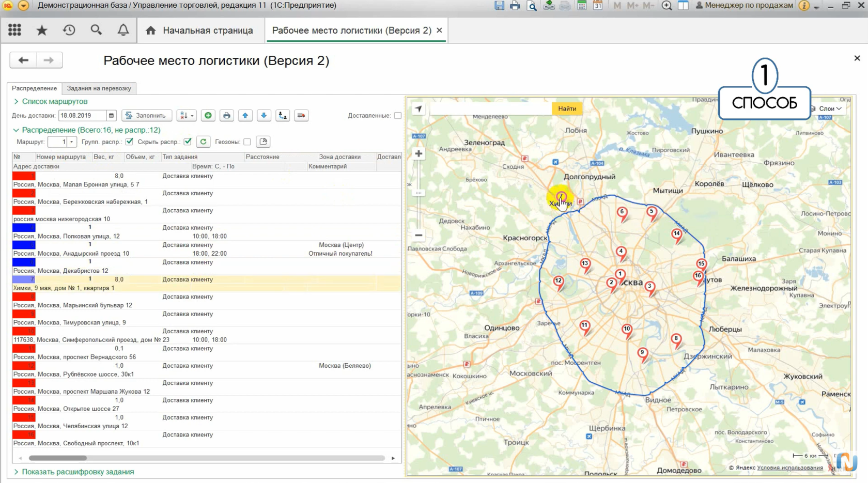Click the printer icon in routes toolbar

[x=227, y=116]
